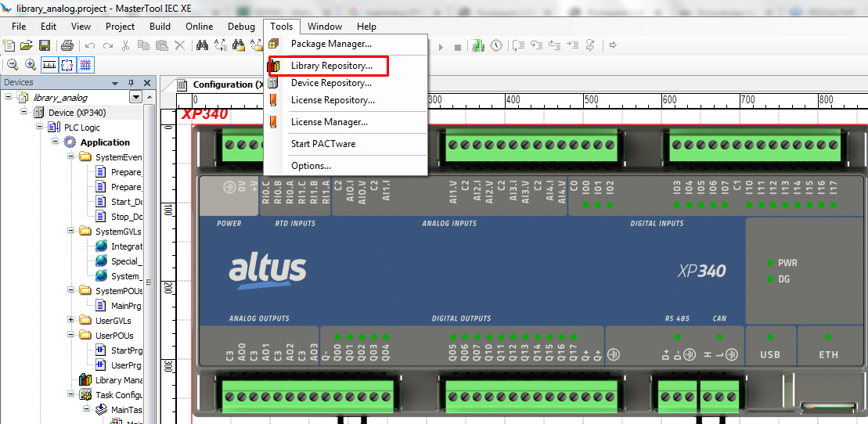Click the Find binoculars icon
Viewport: 868px width, 424px height.
tap(202, 45)
